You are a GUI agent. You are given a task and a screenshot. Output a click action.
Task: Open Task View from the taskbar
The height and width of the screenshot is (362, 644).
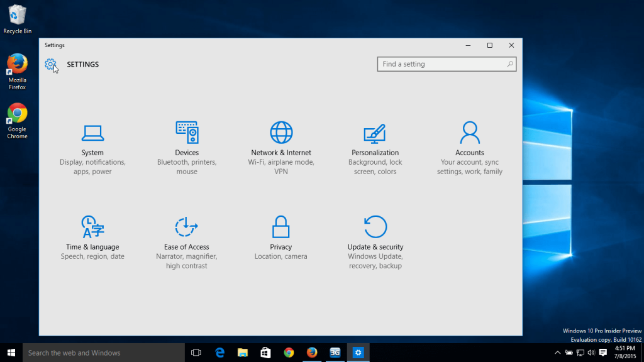pos(196,353)
